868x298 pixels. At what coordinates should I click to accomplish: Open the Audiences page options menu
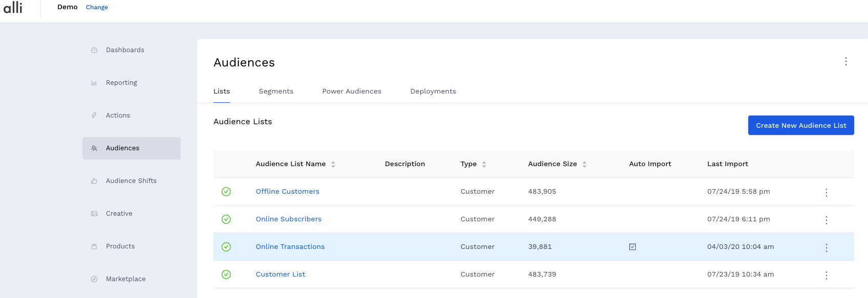(846, 61)
